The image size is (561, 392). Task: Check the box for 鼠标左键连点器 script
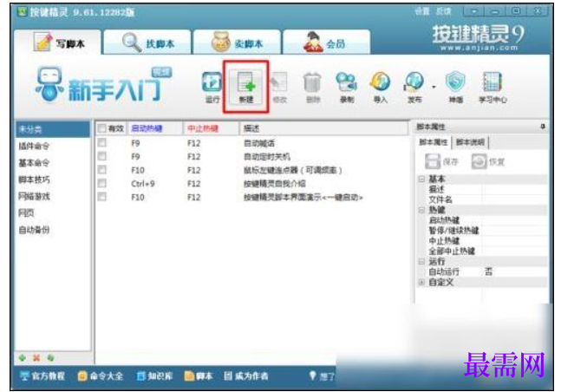click(x=102, y=169)
